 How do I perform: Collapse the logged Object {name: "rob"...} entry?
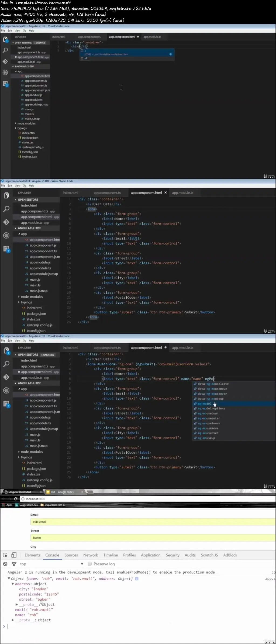click(x=9, y=578)
